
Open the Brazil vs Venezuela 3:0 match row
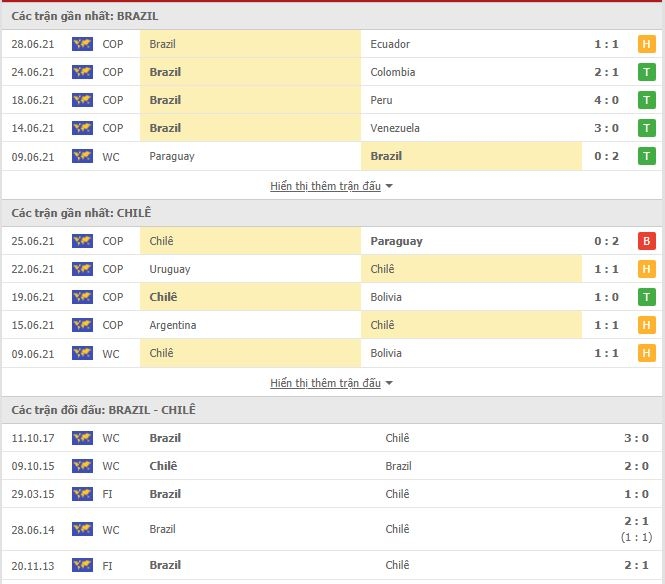[332, 128]
